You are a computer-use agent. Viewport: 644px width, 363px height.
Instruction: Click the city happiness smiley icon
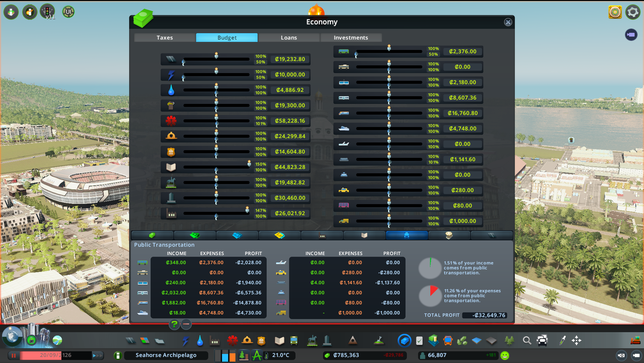click(x=504, y=355)
